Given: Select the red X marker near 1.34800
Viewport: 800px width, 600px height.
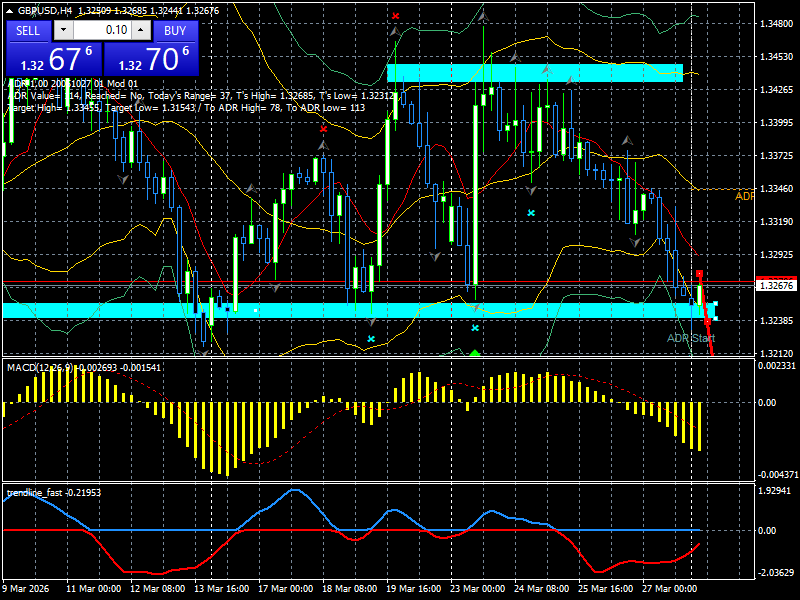Looking at the screenshot, I should [395, 16].
